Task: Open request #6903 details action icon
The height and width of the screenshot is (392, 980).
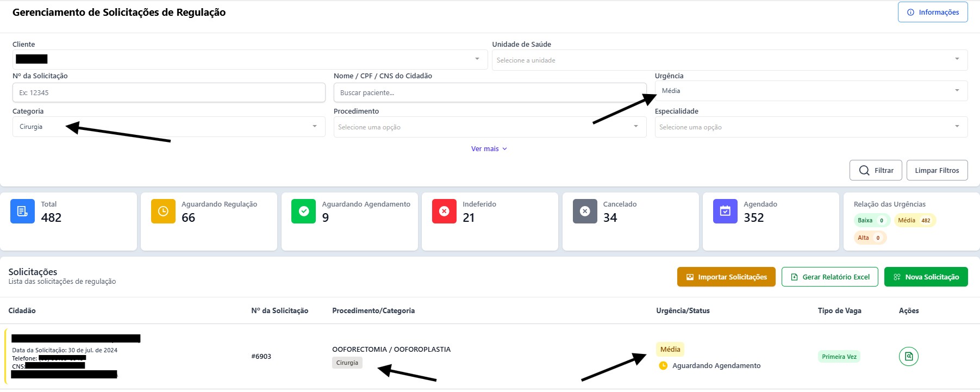Action: pyautogui.click(x=908, y=357)
